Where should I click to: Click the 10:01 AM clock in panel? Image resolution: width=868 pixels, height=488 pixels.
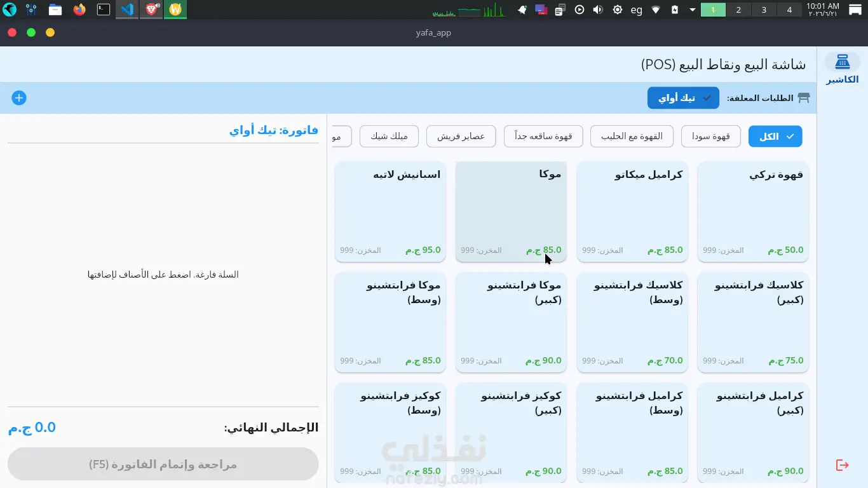point(822,10)
